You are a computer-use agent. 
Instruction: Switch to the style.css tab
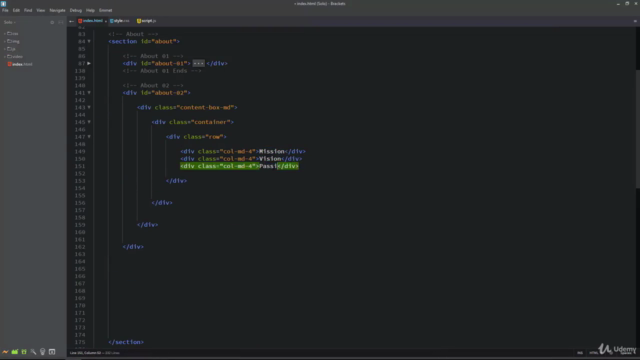click(x=120, y=21)
